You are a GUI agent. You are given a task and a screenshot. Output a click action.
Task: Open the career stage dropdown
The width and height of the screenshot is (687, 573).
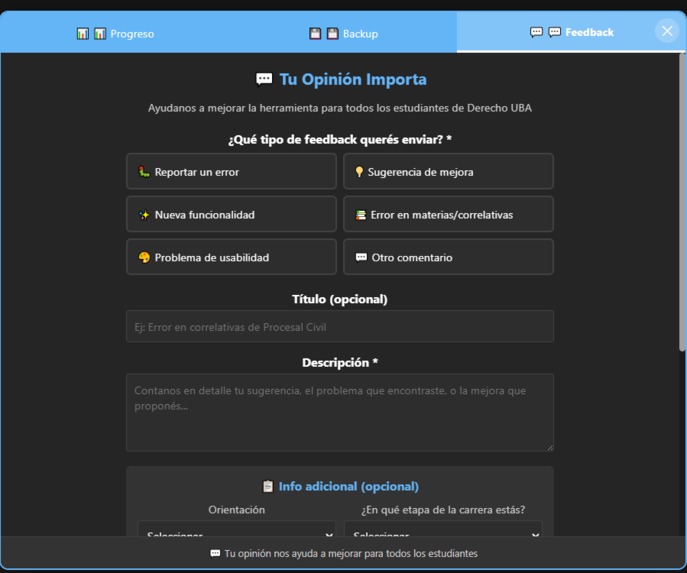tap(443, 529)
